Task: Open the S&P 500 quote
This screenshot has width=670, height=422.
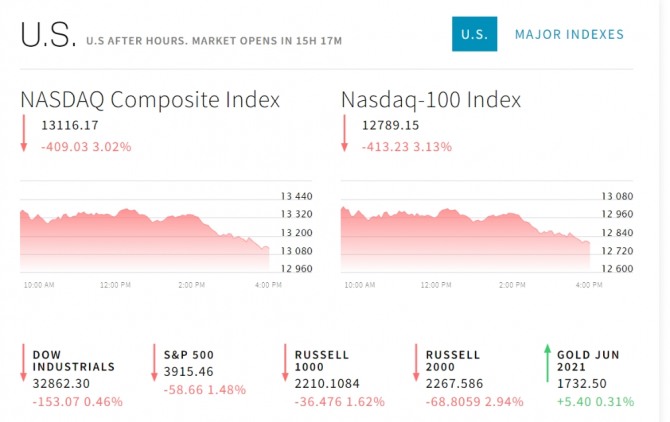Action: (x=188, y=355)
